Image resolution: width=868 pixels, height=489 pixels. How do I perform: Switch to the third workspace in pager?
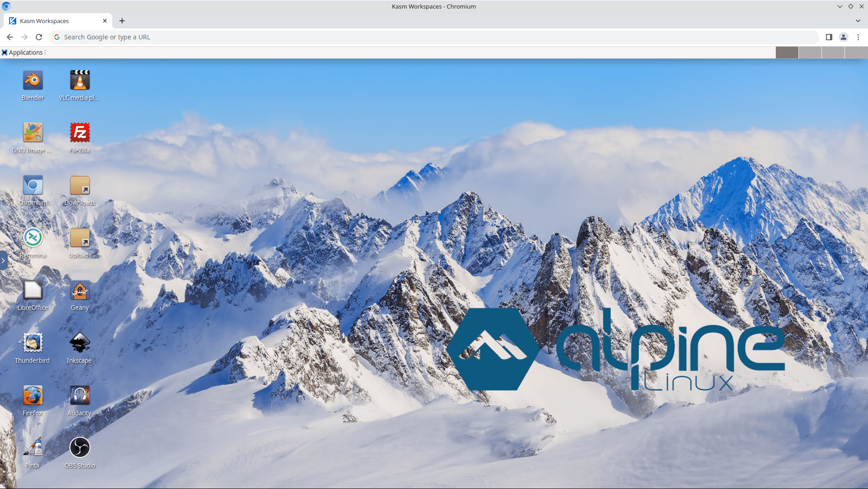tap(833, 52)
